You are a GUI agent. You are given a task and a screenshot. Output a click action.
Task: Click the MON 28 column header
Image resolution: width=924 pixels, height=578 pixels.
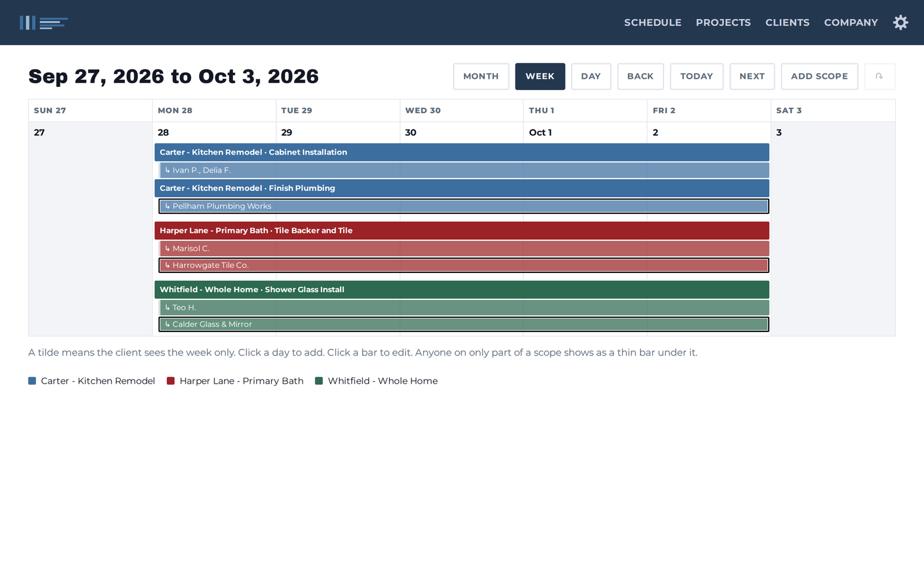214,111
